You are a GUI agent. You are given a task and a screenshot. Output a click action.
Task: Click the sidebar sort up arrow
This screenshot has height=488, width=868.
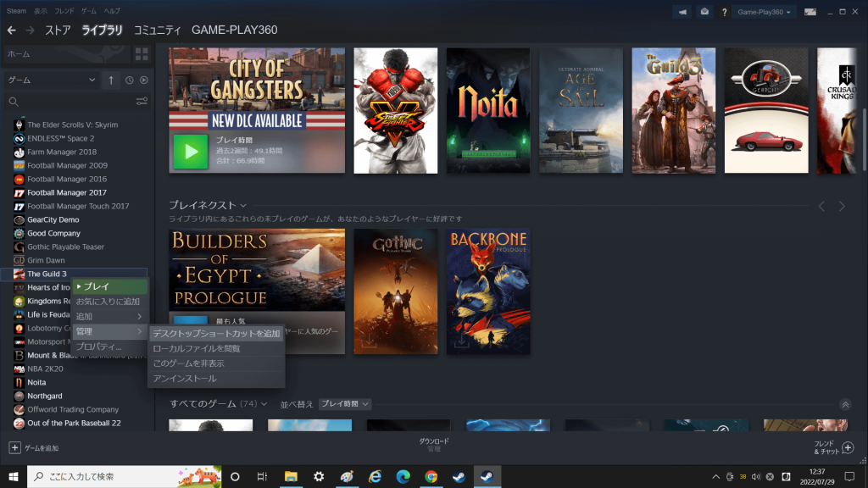click(111, 80)
